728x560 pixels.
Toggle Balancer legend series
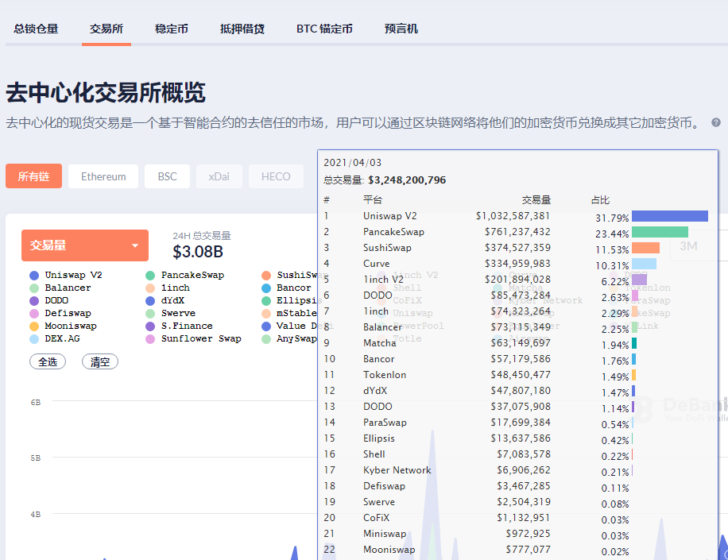(x=60, y=288)
